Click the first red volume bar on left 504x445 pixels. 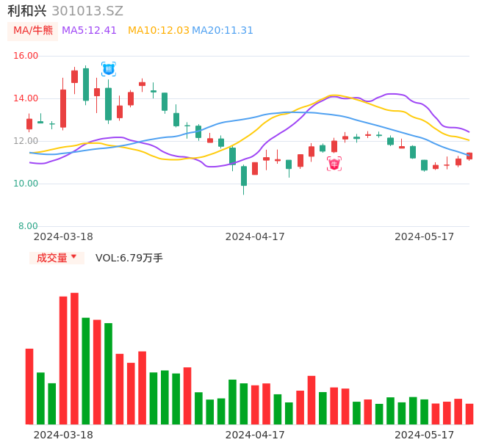tap(29, 386)
